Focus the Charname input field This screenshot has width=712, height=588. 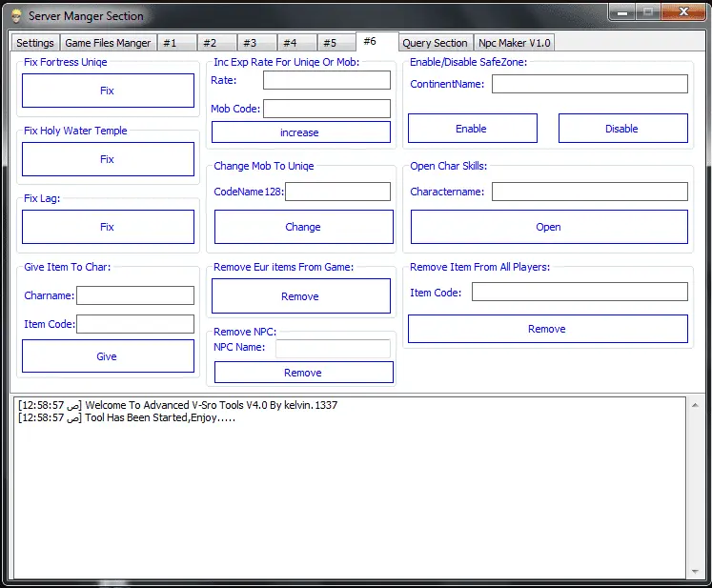pyautogui.click(x=135, y=295)
